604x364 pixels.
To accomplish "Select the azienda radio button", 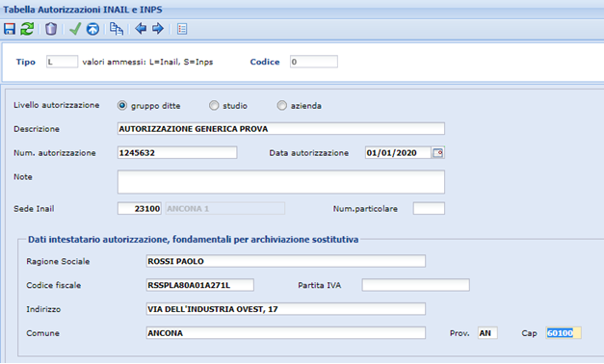I will (282, 106).
